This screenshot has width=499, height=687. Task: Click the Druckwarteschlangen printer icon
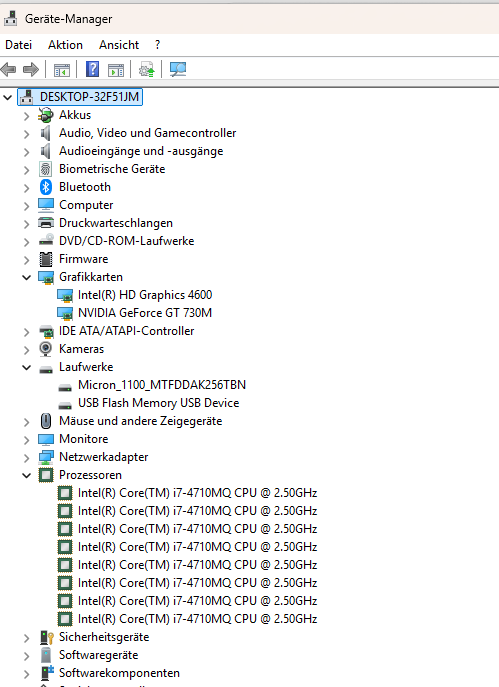point(46,223)
